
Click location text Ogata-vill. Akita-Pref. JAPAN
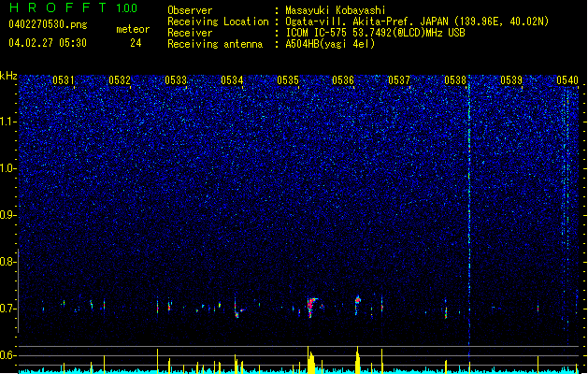click(x=367, y=22)
